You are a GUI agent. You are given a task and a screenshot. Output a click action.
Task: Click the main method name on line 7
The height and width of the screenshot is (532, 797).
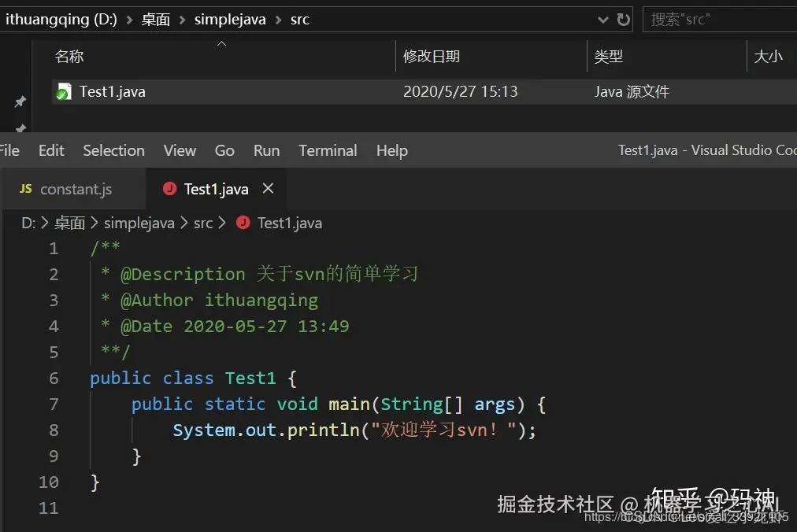349,404
